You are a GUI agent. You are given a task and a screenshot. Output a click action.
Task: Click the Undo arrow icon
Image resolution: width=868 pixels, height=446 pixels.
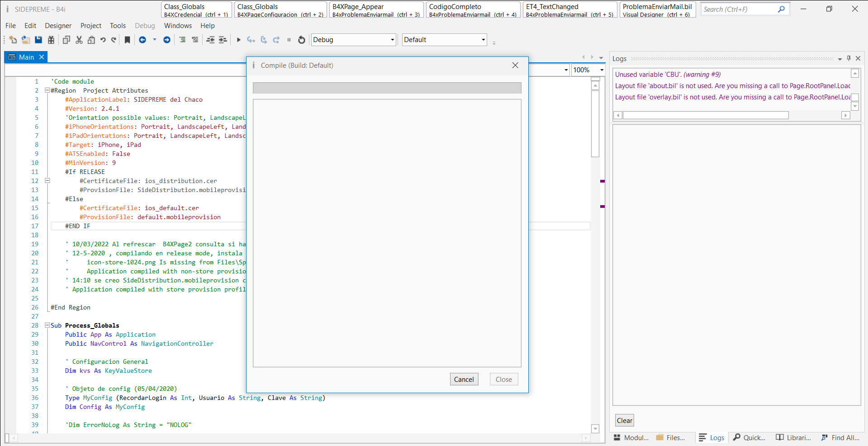click(x=103, y=40)
